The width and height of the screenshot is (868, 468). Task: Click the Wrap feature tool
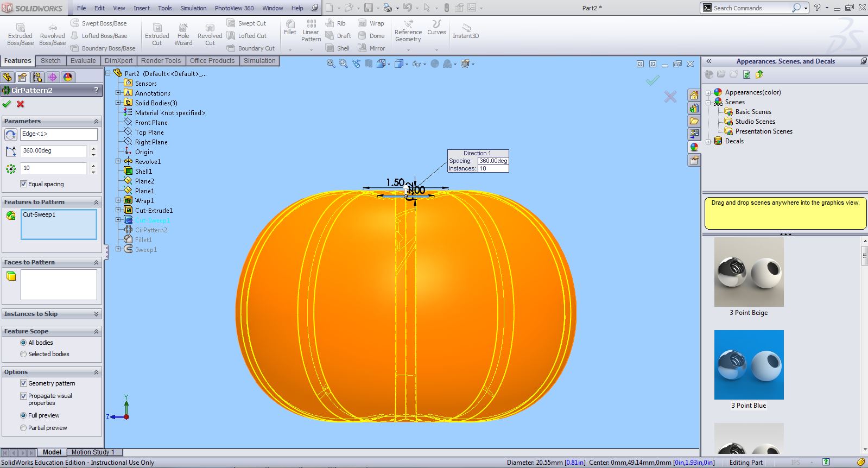(x=371, y=23)
